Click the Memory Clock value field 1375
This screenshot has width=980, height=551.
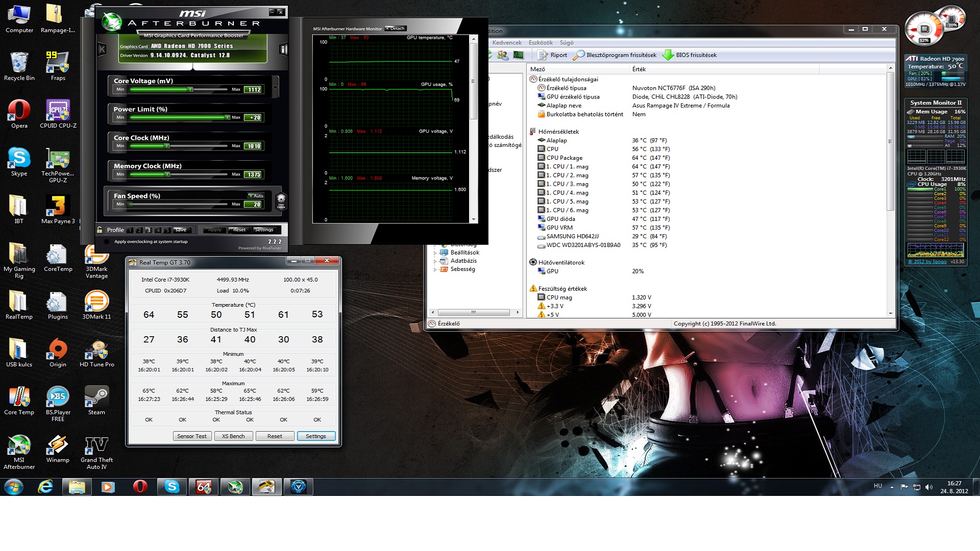click(x=253, y=174)
